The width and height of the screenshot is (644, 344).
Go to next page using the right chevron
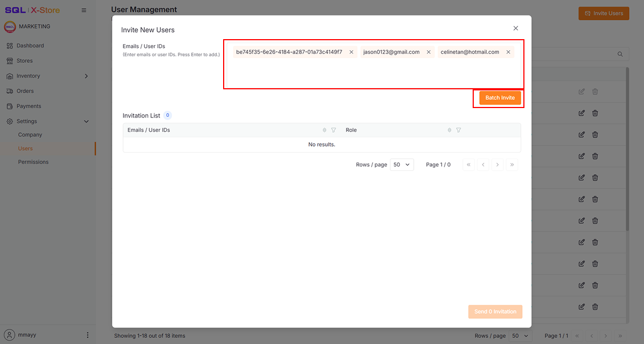tap(497, 164)
